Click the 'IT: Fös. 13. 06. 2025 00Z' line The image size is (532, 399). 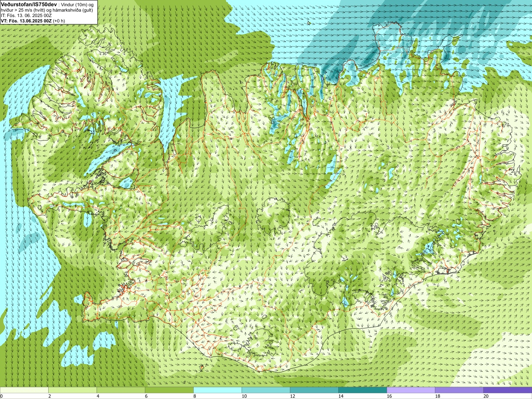(26, 15)
